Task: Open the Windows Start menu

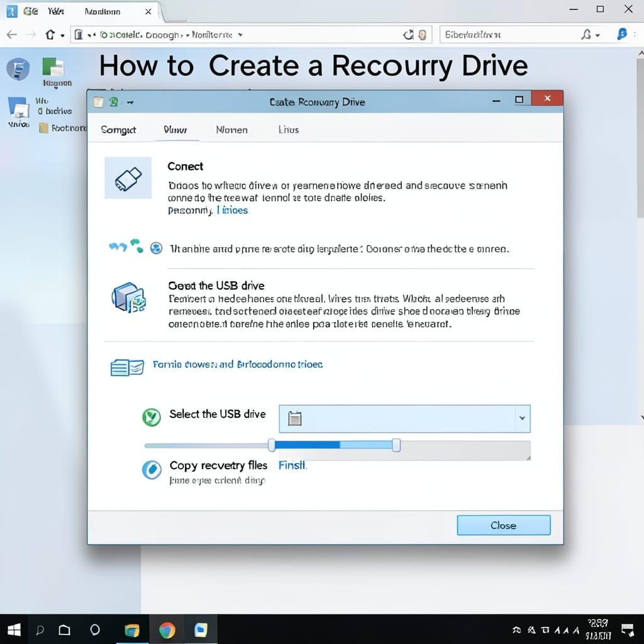Action: pos(14,630)
